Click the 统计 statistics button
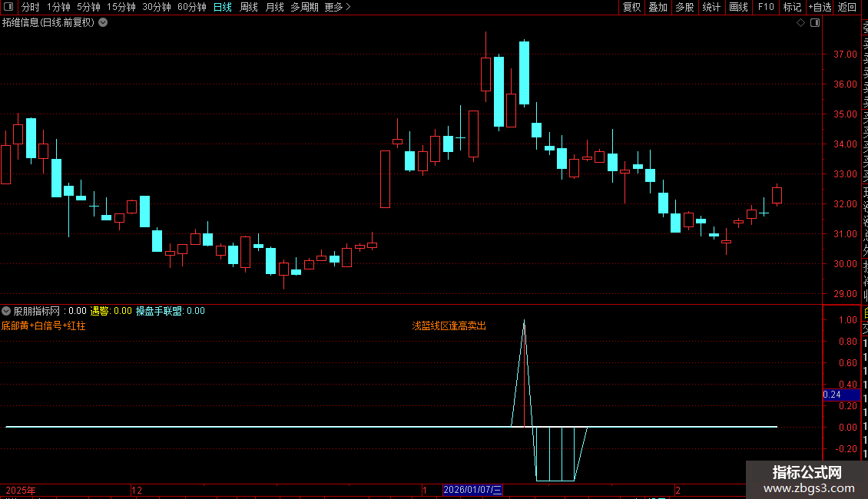This screenshot has width=868, height=499. pos(711,7)
